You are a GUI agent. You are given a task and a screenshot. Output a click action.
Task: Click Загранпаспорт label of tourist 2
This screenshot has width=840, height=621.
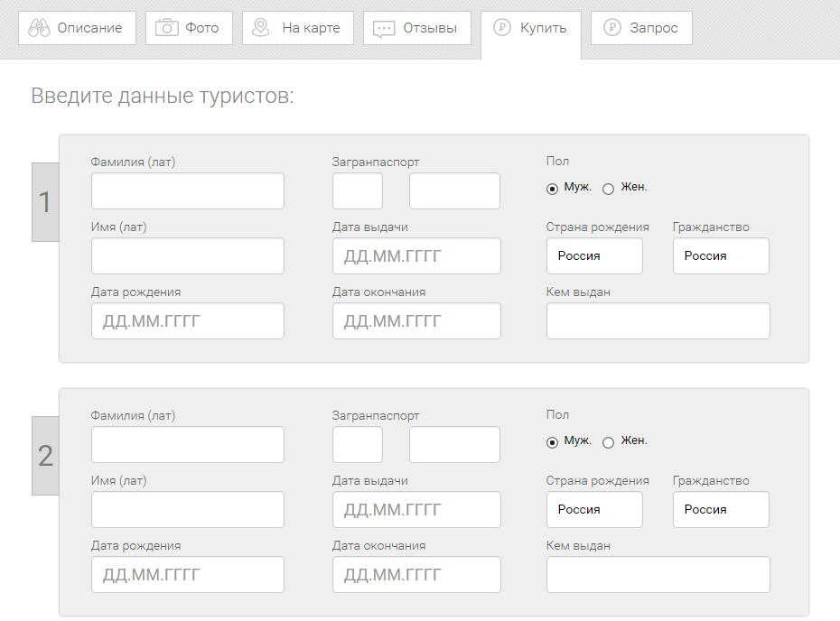375,415
